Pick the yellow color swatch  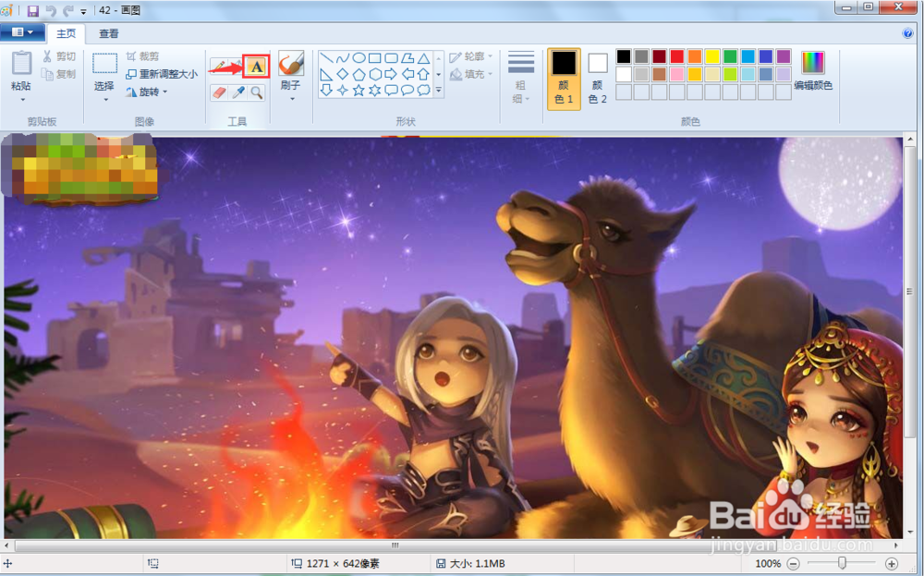pyautogui.click(x=712, y=56)
